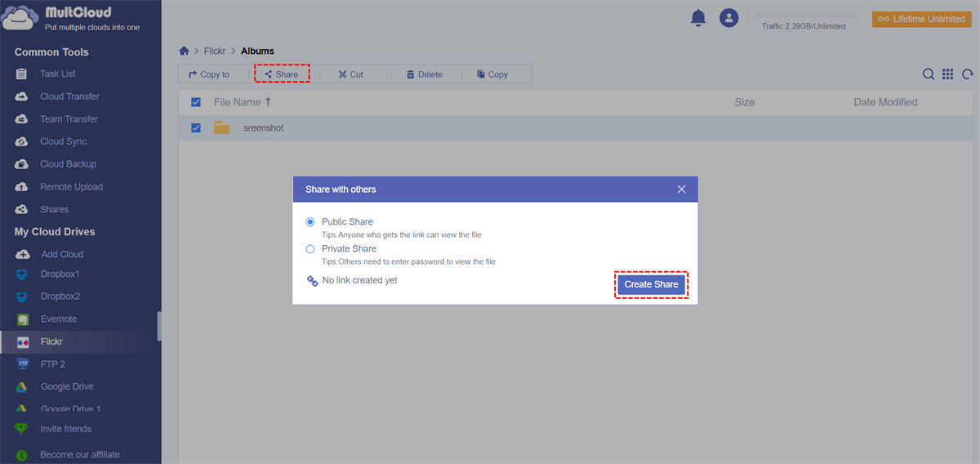This screenshot has width=980, height=464.
Task: Click the Task List icon
Action: coord(22,74)
